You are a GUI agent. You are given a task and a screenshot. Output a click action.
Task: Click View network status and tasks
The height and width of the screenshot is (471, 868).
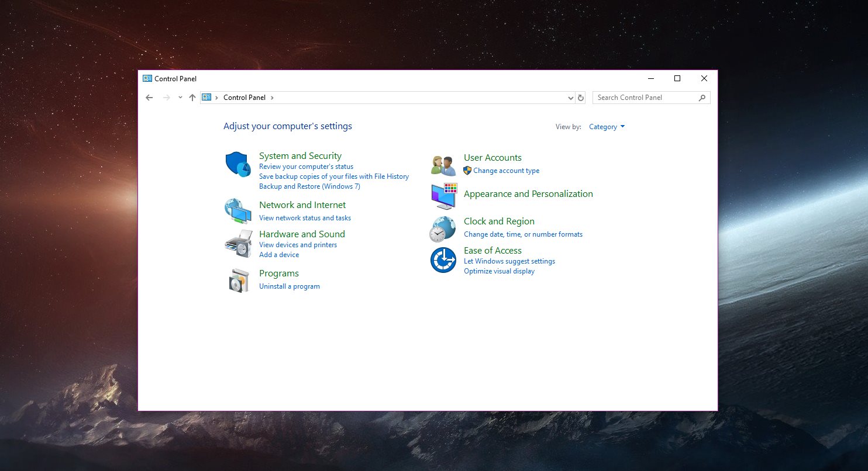[305, 217]
